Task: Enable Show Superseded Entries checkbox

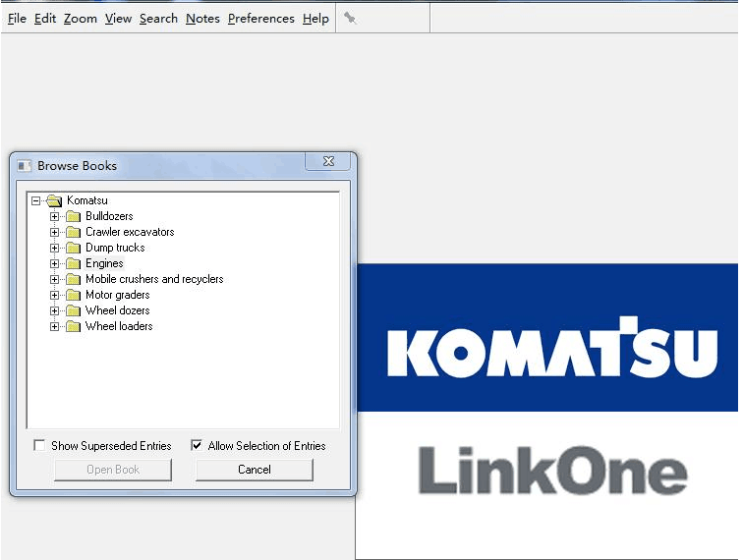Action: [39, 445]
